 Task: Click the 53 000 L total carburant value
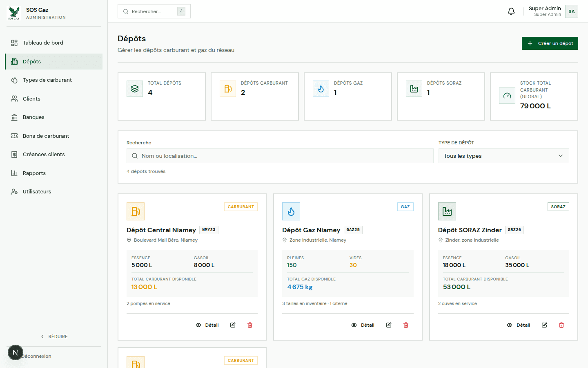[x=457, y=287]
